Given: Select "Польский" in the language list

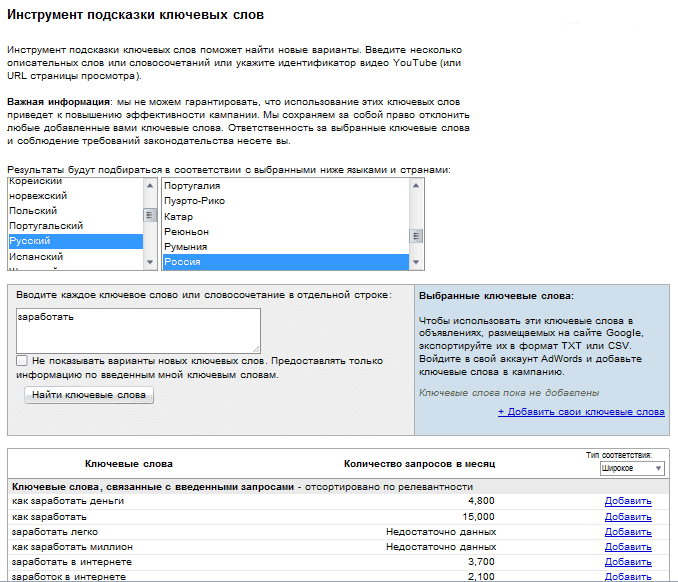Looking at the screenshot, I should coord(76,211).
